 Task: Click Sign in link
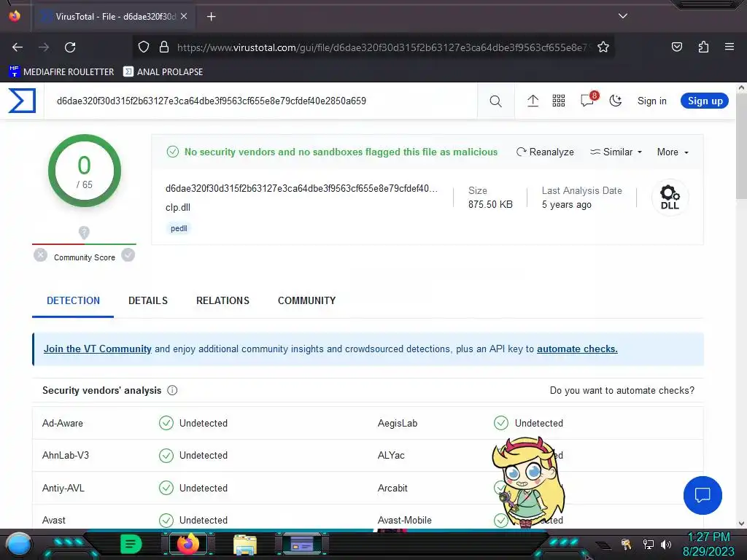coord(651,101)
